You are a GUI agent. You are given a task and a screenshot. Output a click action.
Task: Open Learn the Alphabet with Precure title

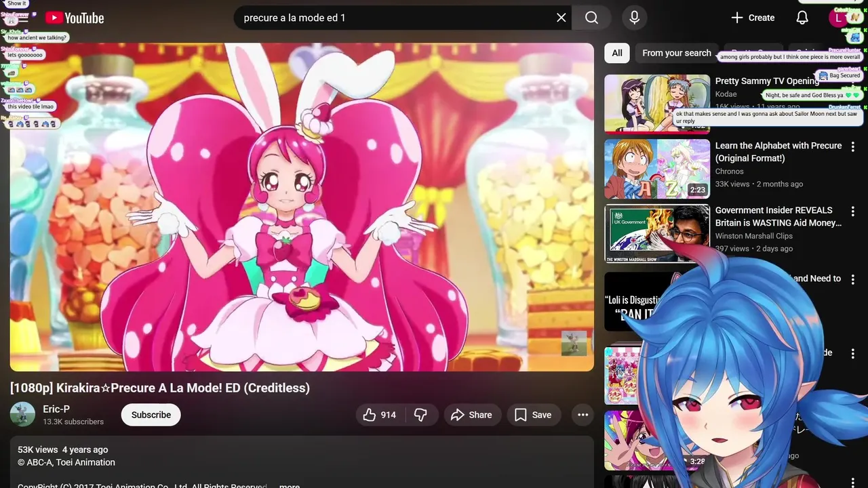(x=778, y=152)
